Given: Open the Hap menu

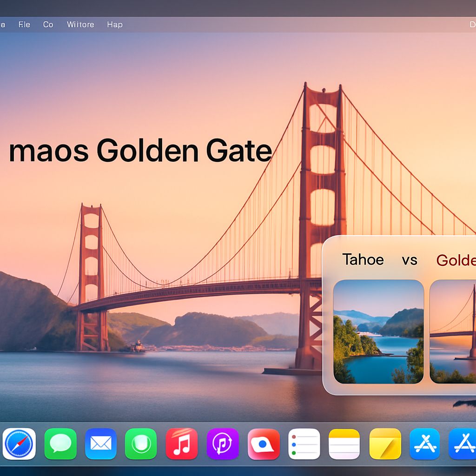Looking at the screenshot, I should point(115,25).
